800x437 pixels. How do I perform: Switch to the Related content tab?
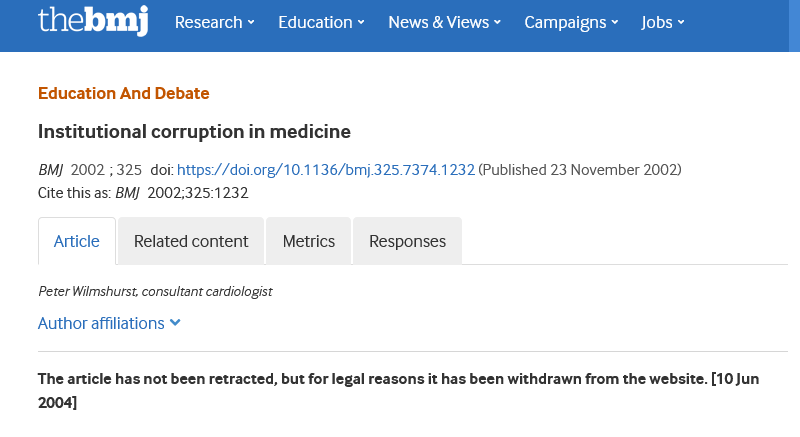click(x=191, y=241)
